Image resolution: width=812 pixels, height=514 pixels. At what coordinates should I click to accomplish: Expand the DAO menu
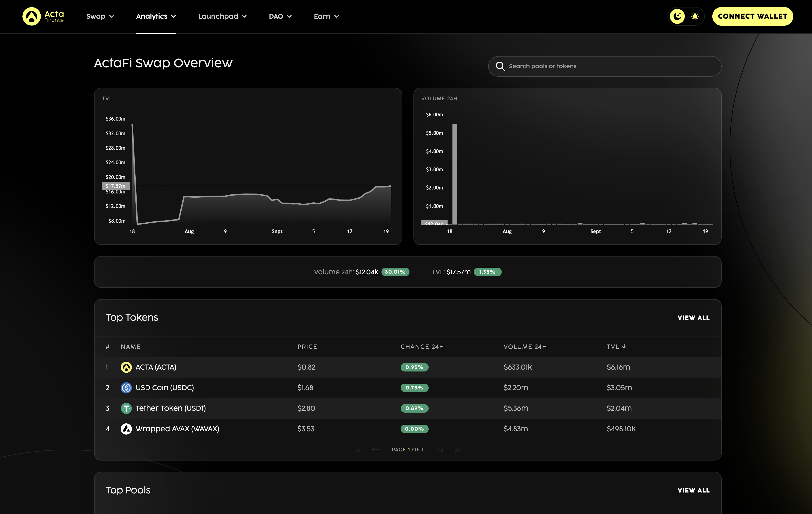coord(280,16)
